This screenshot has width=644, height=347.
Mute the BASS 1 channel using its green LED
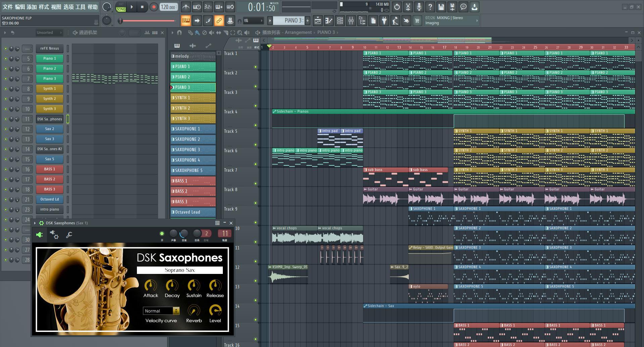click(5, 169)
